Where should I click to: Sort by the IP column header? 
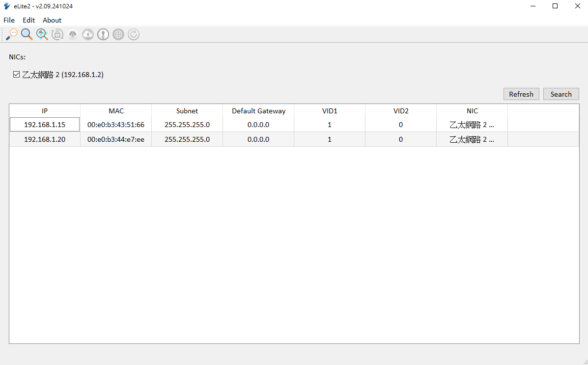[x=45, y=111]
